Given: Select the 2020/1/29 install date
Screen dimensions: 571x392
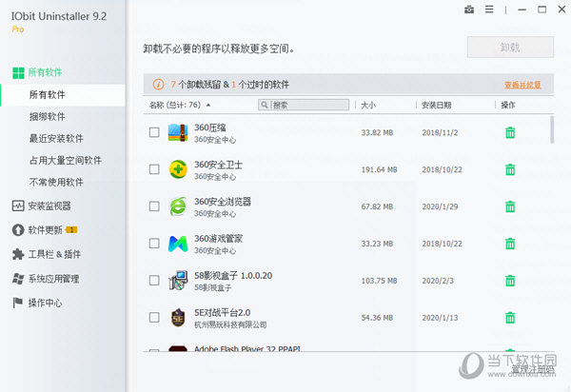Looking at the screenshot, I should pyautogui.click(x=440, y=206).
